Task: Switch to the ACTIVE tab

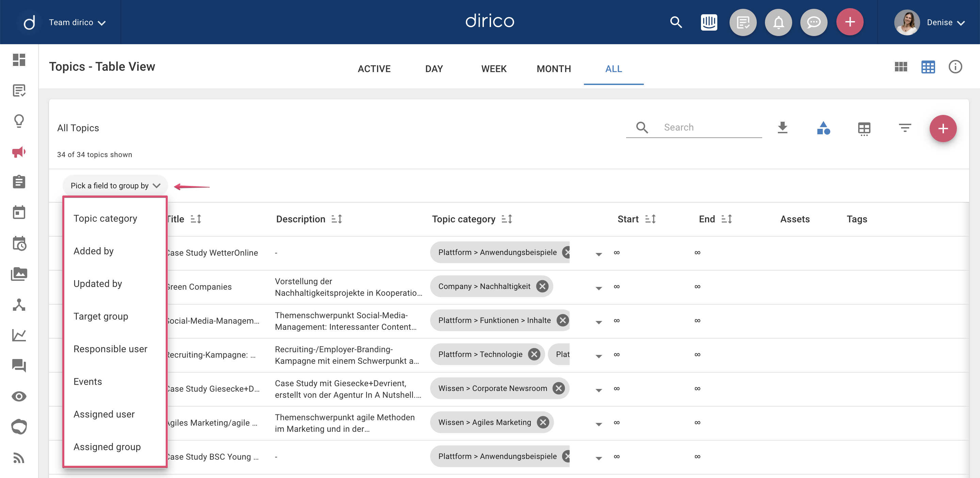Action: pyautogui.click(x=374, y=69)
